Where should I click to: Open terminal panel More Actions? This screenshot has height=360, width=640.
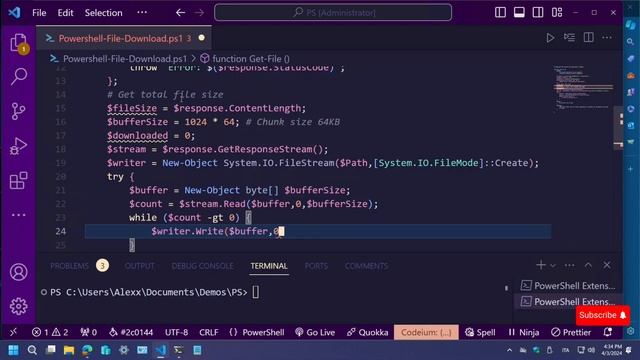tap(569, 265)
